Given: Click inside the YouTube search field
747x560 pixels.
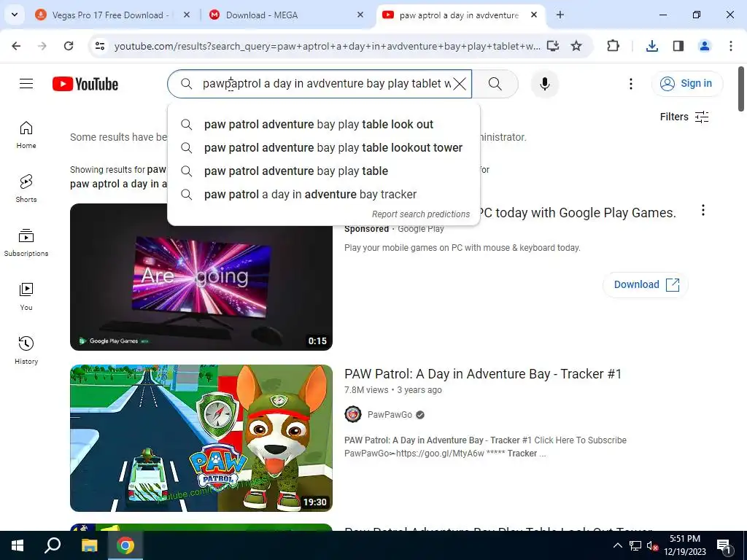Looking at the screenshot, I should (x=320, y=84).
